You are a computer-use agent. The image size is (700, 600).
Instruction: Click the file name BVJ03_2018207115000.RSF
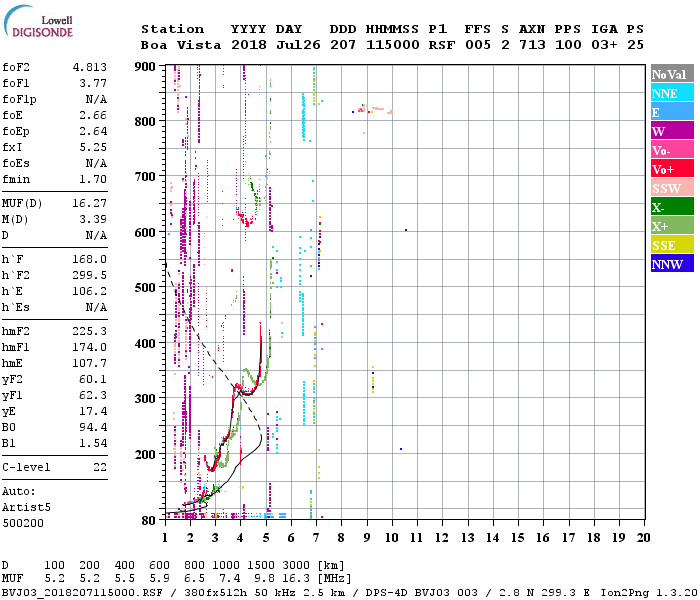pyautogui.click(x=82, y=592)
